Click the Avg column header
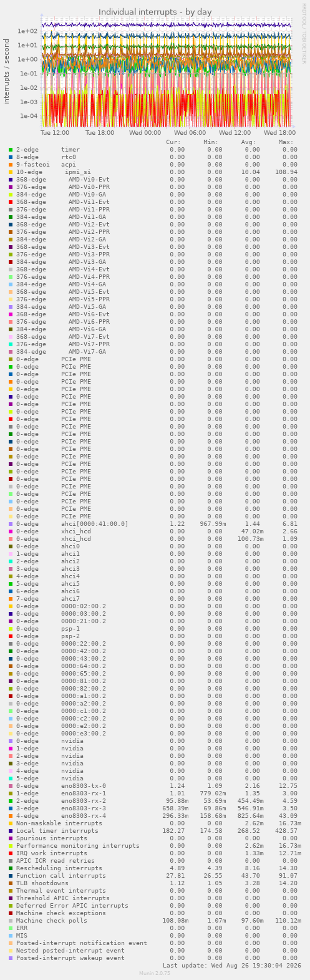 click(249, 142)
